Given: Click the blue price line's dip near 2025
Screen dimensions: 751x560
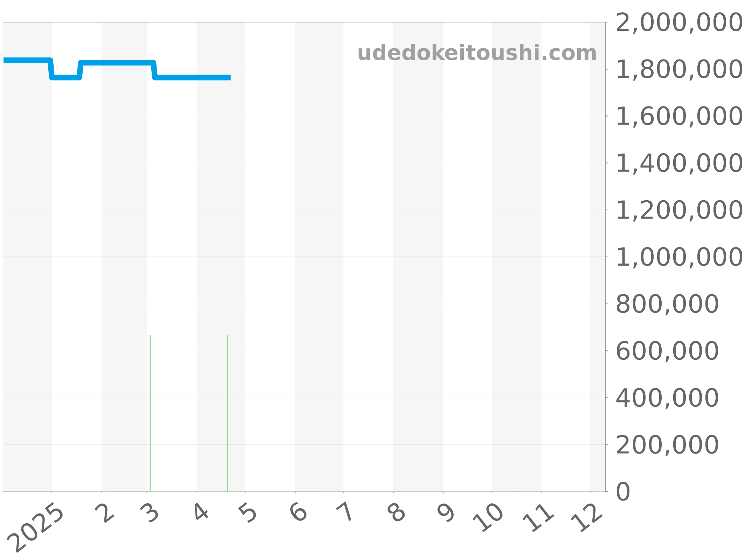Looking at the screenshot, I should [x=66, y=78].
